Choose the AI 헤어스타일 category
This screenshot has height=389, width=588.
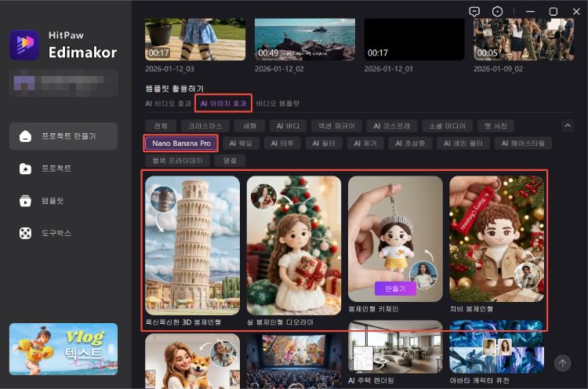pyautogui.click(x=523, y=144)
